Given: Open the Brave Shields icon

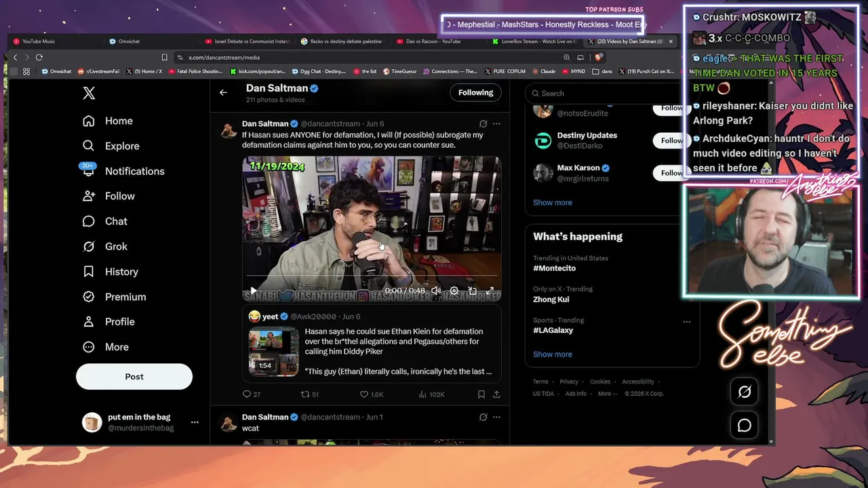Looking at the screenshot, I should pos(599,58).
